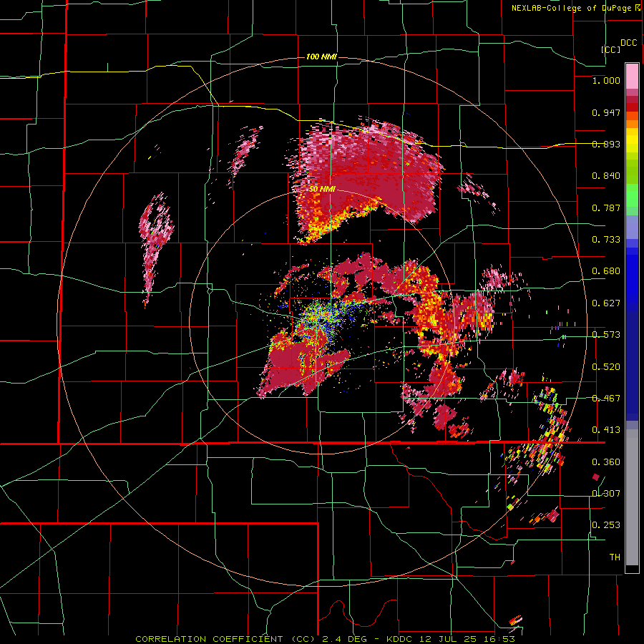Click the 0.947 color scale value
This screenshot has width=644, height=644.
606,112
